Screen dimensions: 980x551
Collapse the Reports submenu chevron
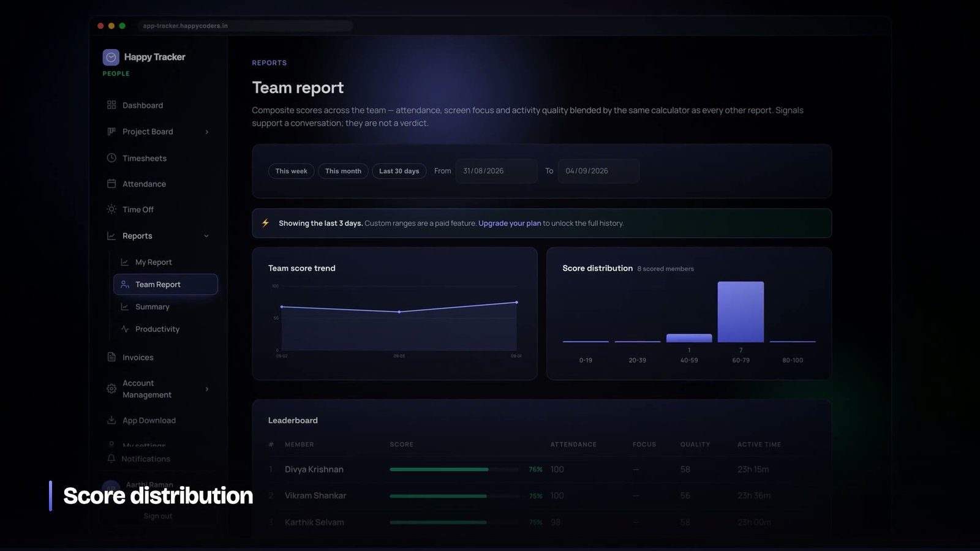click(x=206, y=236)
